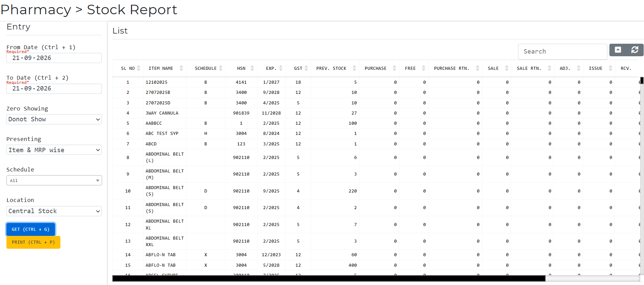Expand the Schedule All combo box
Viewport: 644px width, 285px height.
(x=54, y=180)
